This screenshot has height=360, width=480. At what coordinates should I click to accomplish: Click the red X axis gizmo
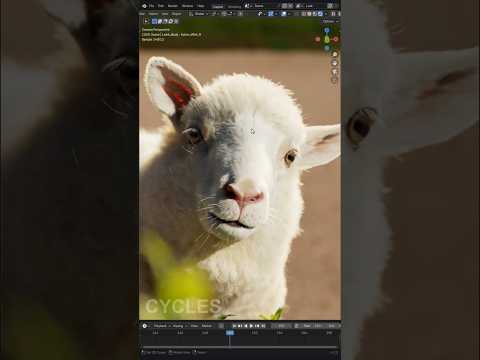[x=336, y=39]
